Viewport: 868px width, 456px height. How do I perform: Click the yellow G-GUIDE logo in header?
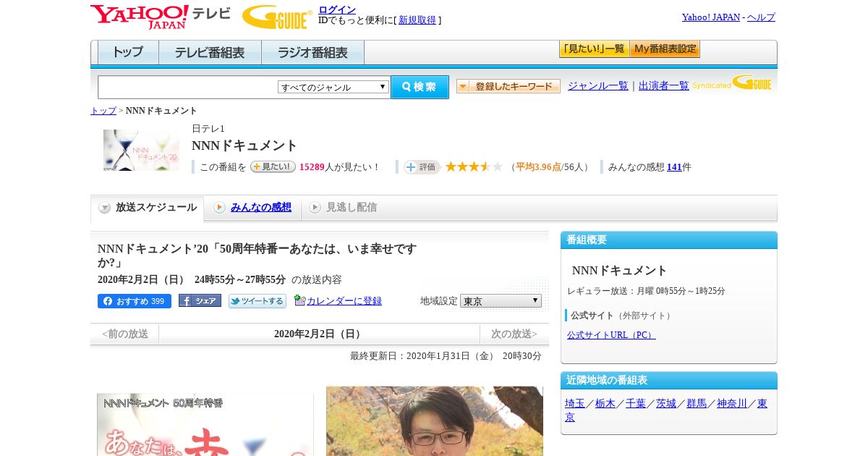tap(277, 17)
